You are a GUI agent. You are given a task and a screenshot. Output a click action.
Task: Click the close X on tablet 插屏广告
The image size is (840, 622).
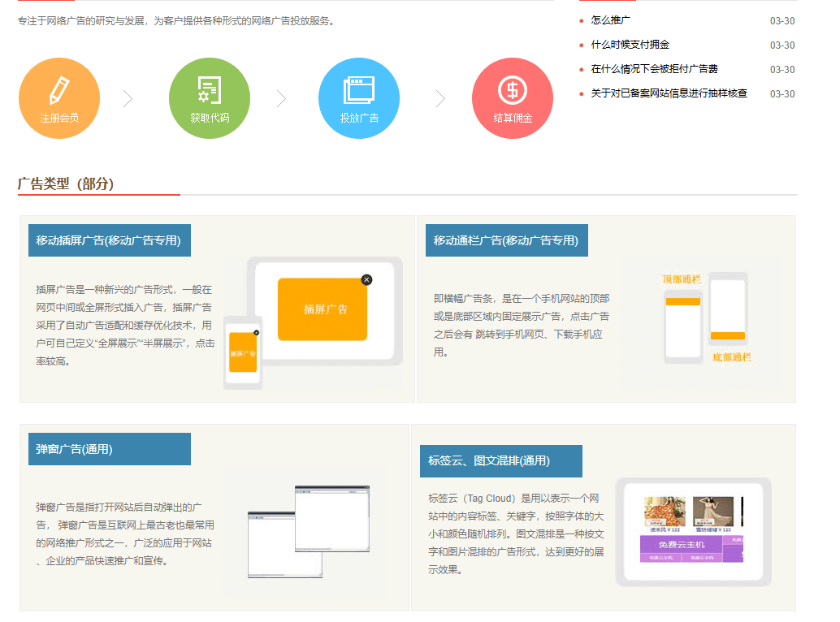[366, 279]
